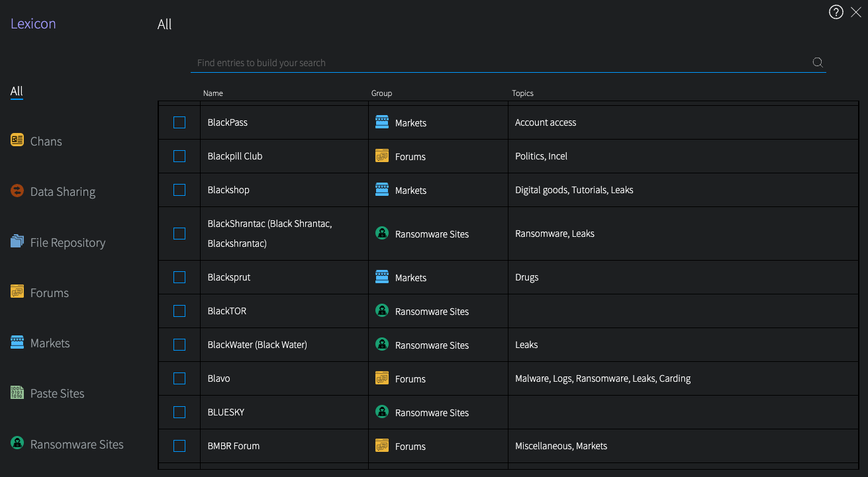
Task: Click 'Digital goods, Tutorials, Leaks' topic text
Action: tap(574, 190)
